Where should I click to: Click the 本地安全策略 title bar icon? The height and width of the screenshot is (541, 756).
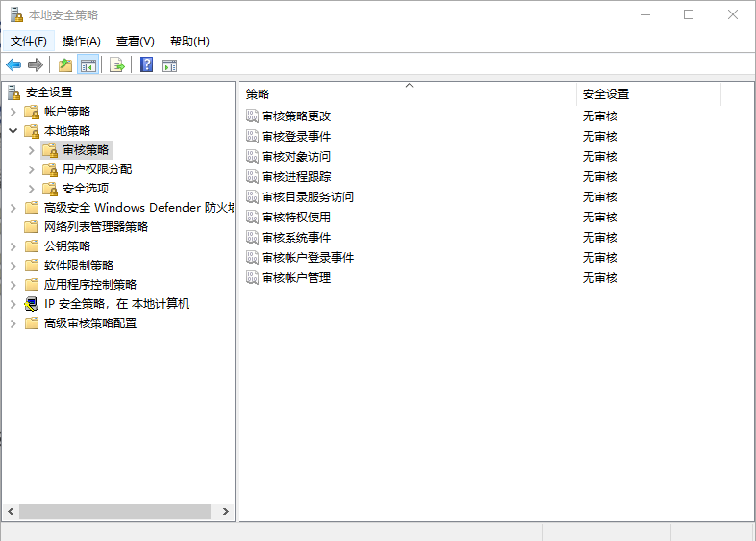pos(16,15)
